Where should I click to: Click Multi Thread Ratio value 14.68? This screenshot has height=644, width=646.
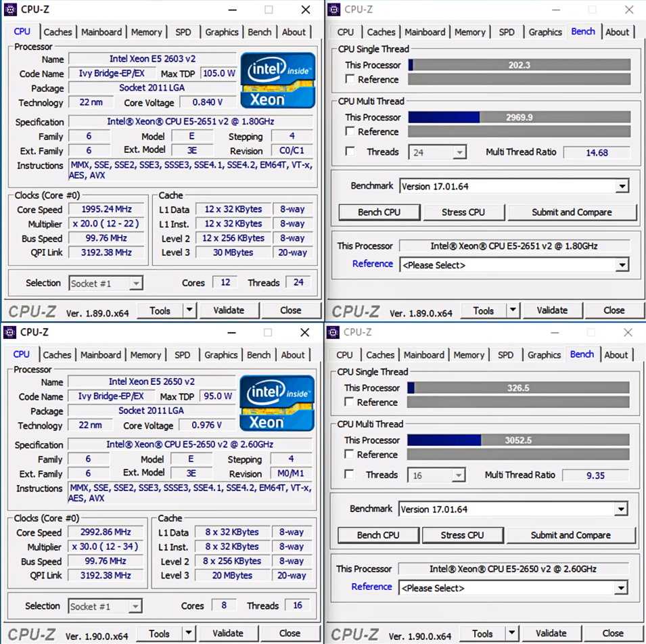597,152
